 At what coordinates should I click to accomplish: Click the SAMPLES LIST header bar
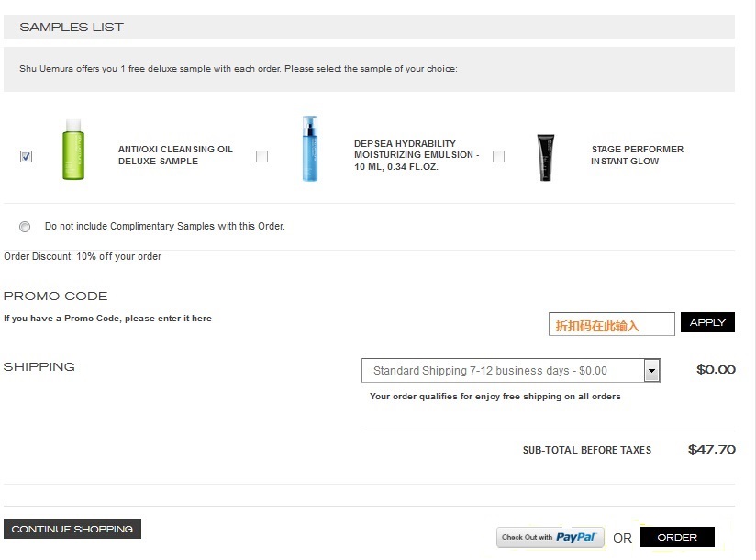(369, 27)
